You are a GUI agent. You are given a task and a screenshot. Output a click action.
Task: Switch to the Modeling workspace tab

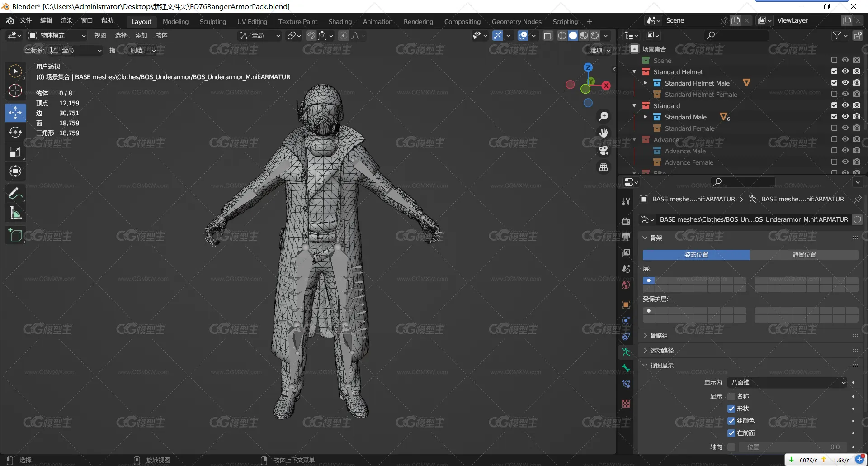(175, 22)
